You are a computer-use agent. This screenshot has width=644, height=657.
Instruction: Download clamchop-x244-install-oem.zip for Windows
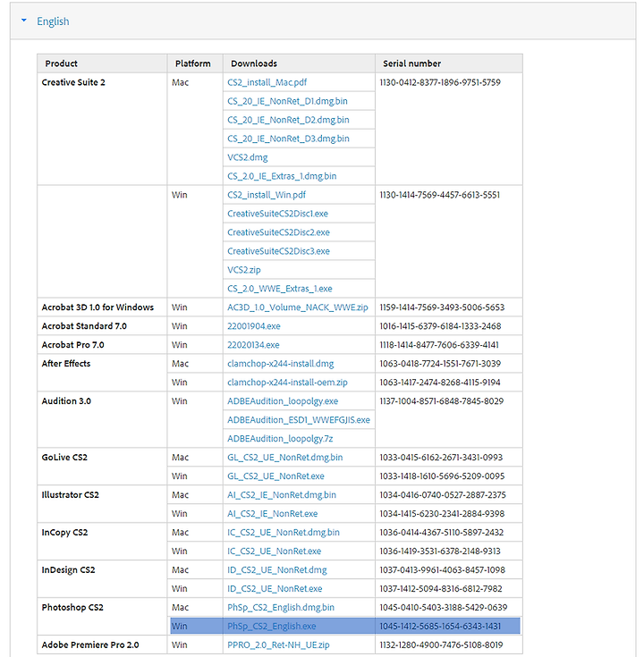pyautogui.click(x=287, y=383)
